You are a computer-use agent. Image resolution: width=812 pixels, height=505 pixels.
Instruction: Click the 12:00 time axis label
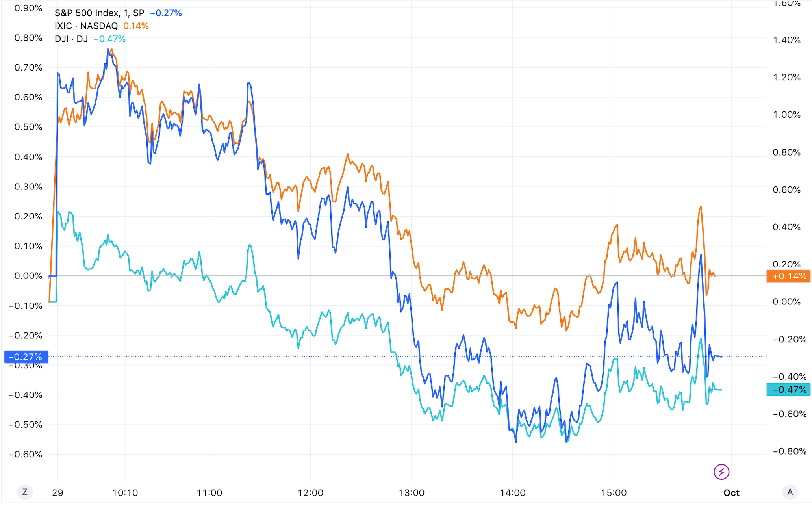coord(310,493)
